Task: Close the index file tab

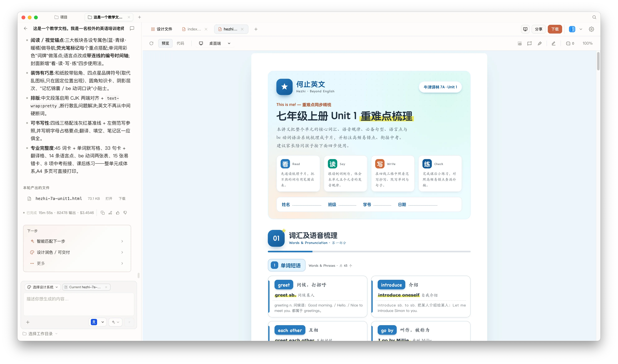Action: 206,29
